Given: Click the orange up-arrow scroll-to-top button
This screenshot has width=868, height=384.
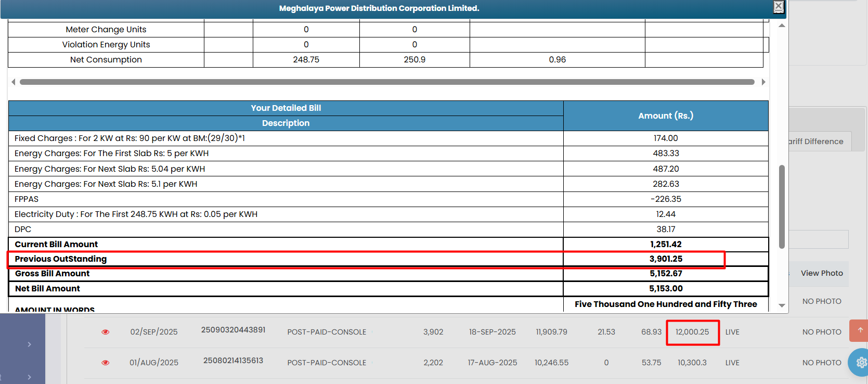Looking at the screenshot, I should click(860, 330).
